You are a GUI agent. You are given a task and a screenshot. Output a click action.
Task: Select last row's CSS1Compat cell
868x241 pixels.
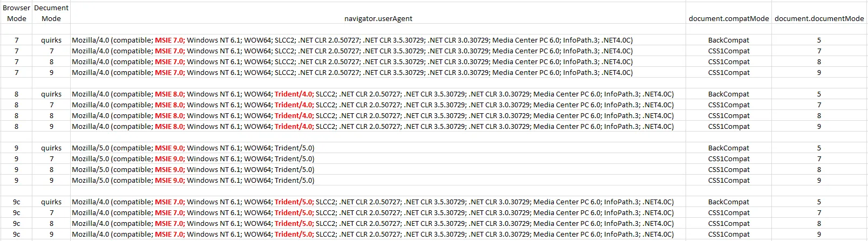pos(729,234)
